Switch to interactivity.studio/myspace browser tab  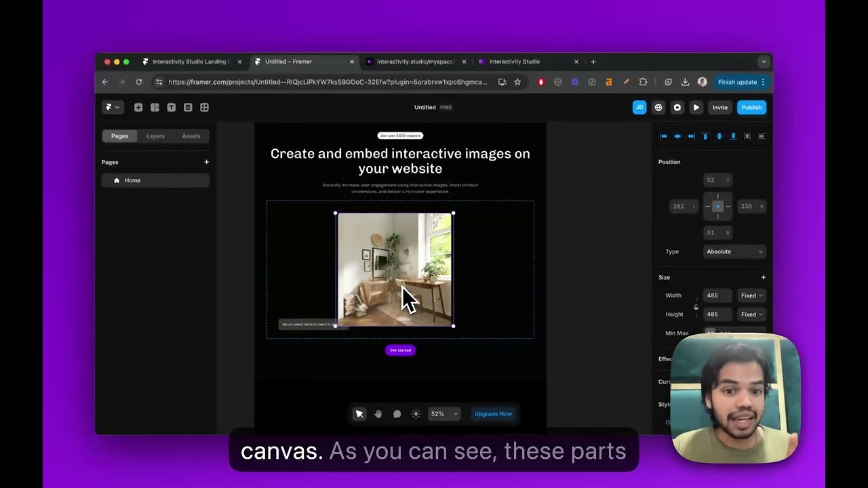coord(415,62)
